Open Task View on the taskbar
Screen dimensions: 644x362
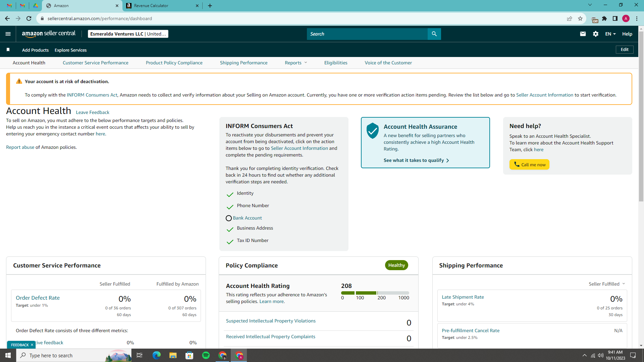pyautogui.click(x=140, y=355)
